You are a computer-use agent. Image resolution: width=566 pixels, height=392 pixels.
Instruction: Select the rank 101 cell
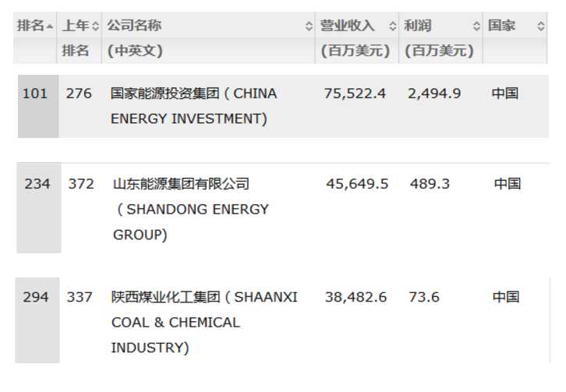(x=35, y=94)
